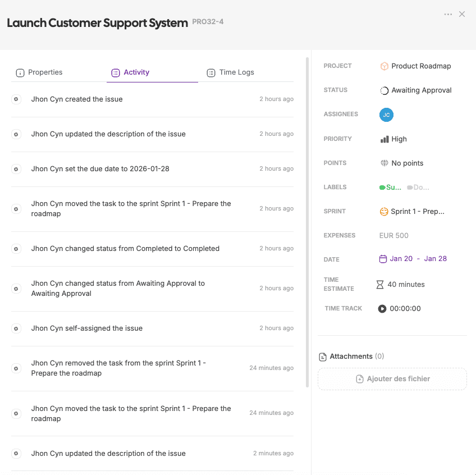Set points via No points field
The width and height of the screenshot is (476, 475).
point(402,163)
